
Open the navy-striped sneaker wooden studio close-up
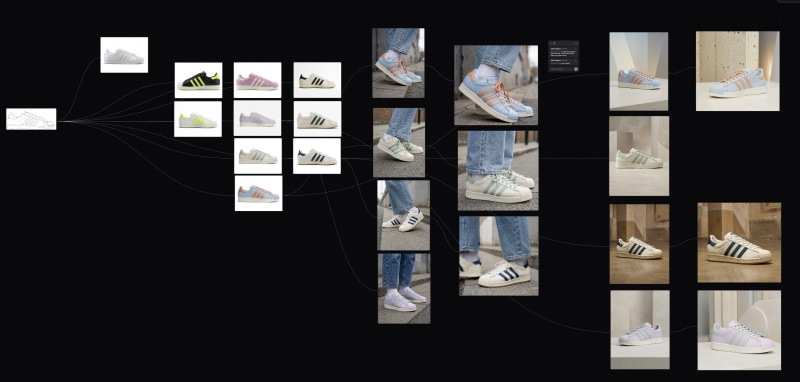coord(739,243)
